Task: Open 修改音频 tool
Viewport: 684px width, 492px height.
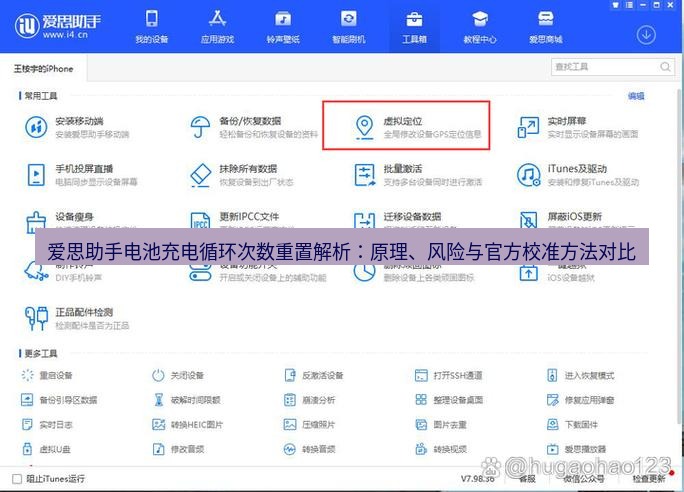Action: click(178, 449)
